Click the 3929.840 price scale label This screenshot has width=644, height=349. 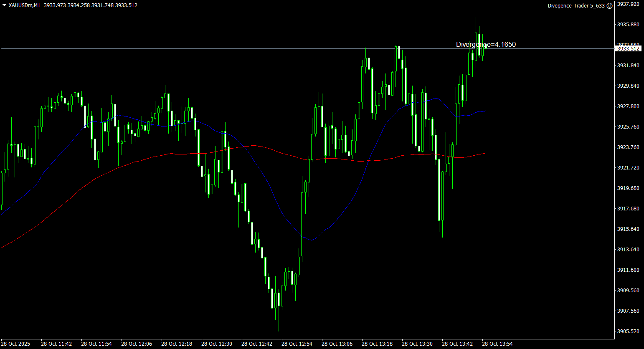[628, 86]
